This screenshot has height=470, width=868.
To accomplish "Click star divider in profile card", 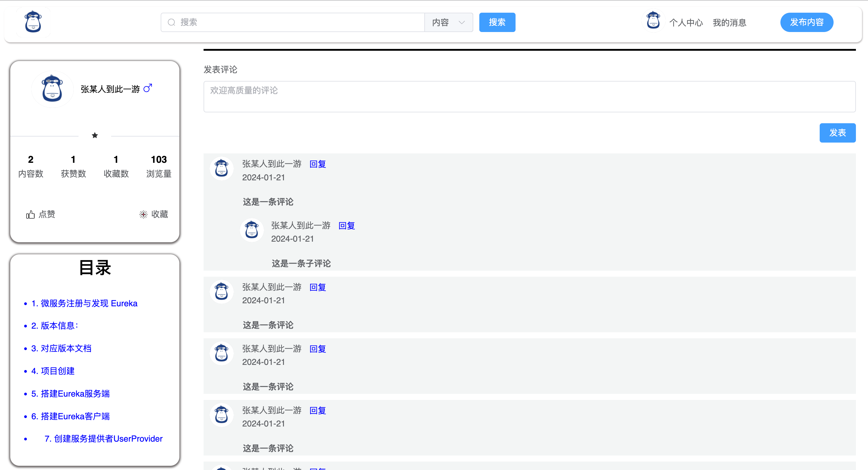I will pyautogui.click(x=95, y=135).
